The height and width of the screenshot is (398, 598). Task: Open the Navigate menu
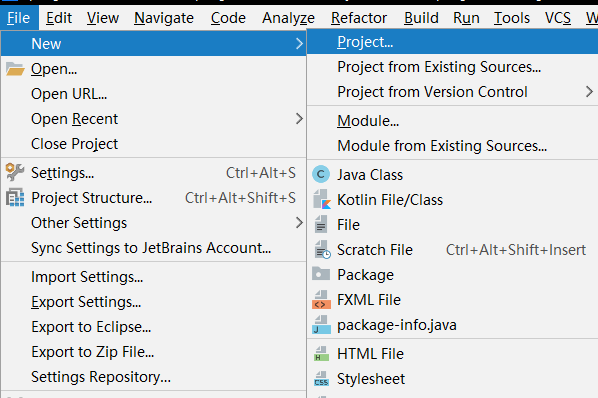[164, 18]
